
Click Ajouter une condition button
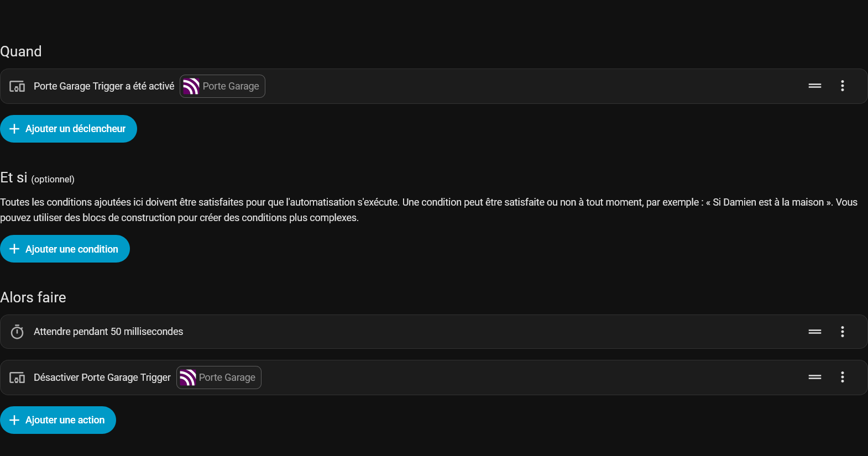[x=65, y=249]
